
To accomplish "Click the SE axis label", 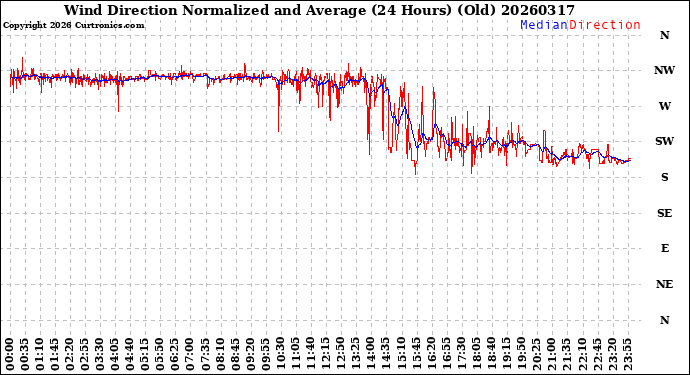I will coord(664,213).
